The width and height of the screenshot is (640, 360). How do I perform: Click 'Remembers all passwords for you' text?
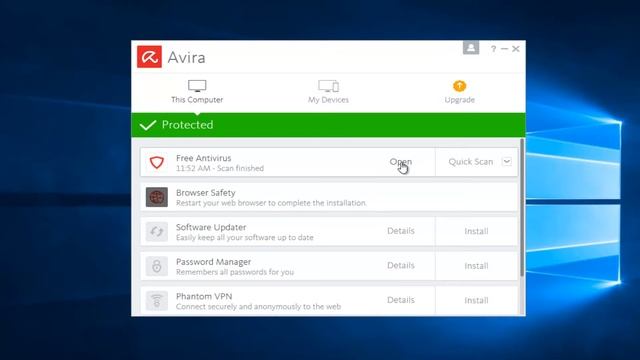coord(235,272)
